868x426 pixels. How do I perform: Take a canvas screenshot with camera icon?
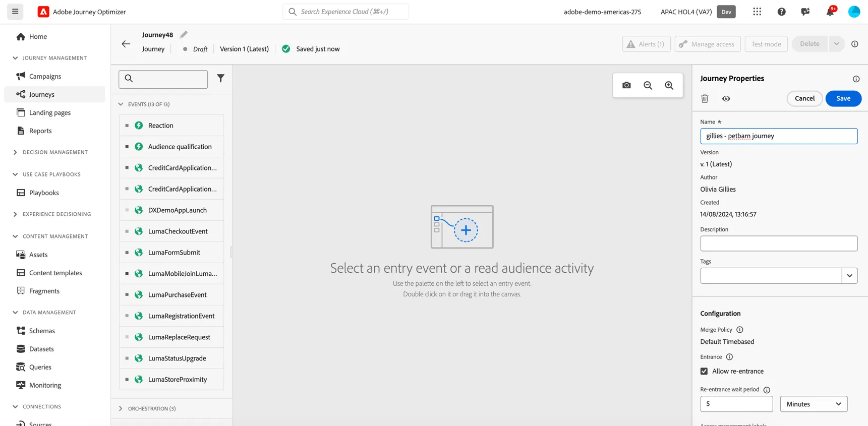[x=626, y=85]
